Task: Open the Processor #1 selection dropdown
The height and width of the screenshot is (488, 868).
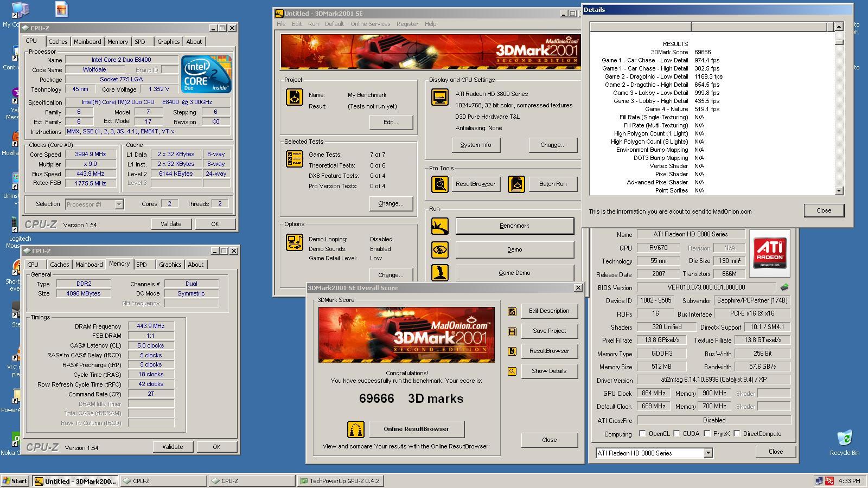Action: 119,204
